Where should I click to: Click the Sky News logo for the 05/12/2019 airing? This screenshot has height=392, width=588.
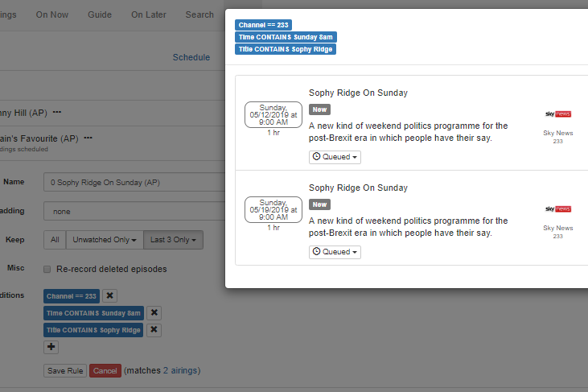557,114
